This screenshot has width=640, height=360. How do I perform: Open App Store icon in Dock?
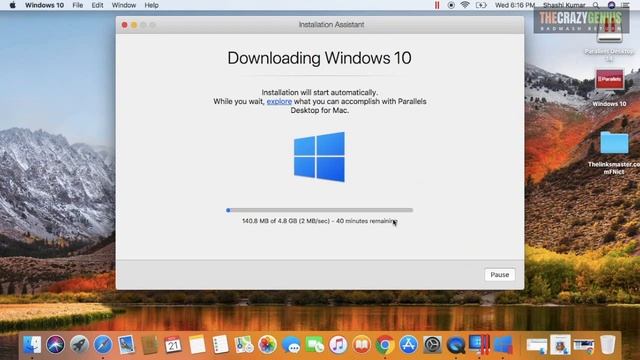click(409, 345)
